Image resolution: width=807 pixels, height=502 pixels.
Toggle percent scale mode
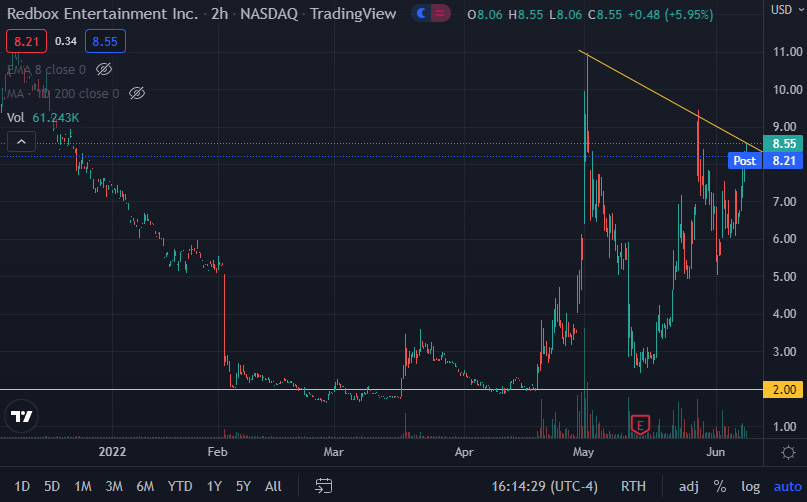point(720,486)
